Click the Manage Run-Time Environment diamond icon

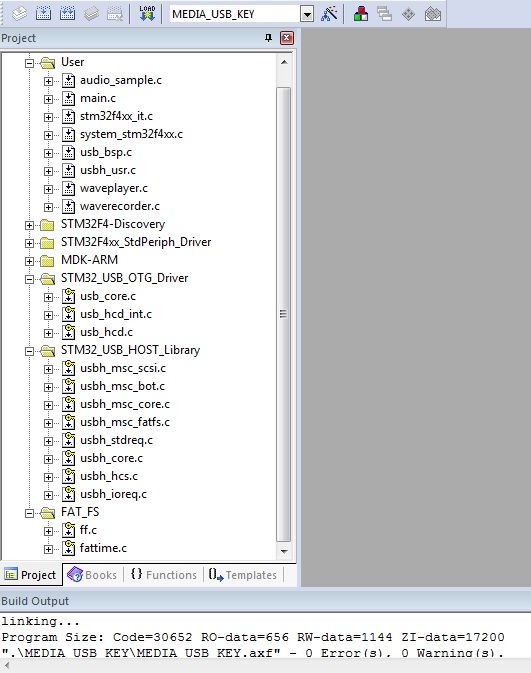(408, 14)
